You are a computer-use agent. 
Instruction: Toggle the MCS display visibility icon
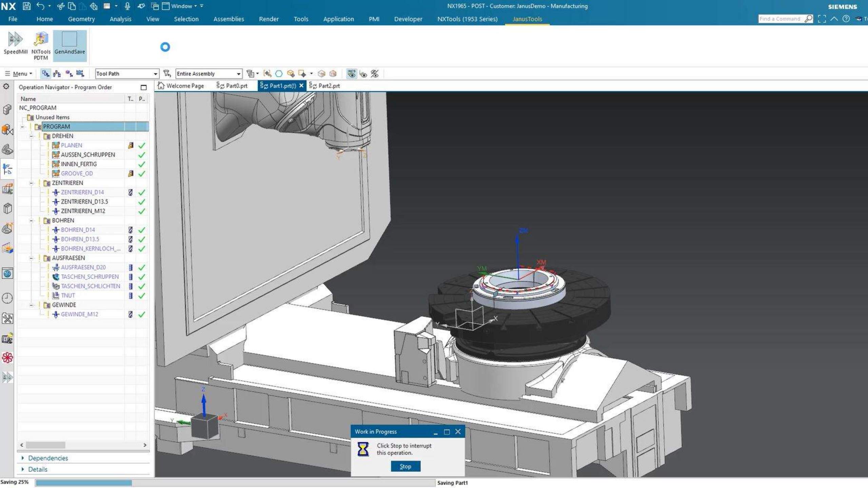click(x=352, y=74)
